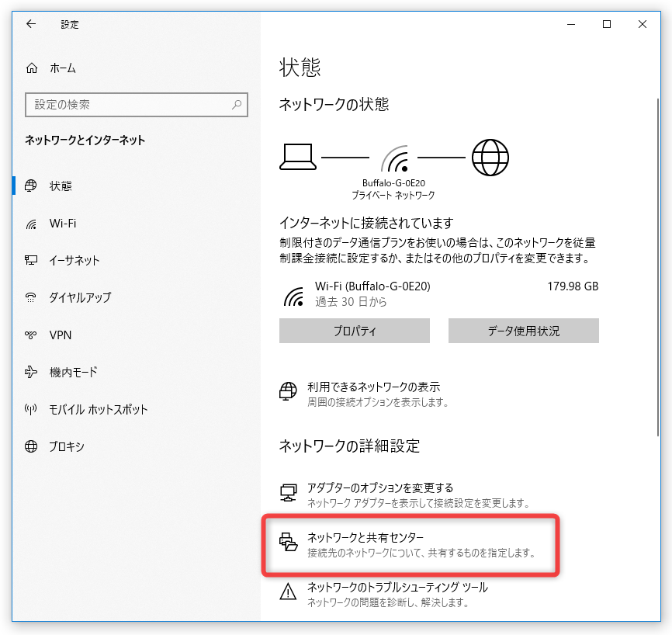This screenshot has width=672, height=635.
Task: Open ネットワークと共有センター link
Action: click(365, 537)
